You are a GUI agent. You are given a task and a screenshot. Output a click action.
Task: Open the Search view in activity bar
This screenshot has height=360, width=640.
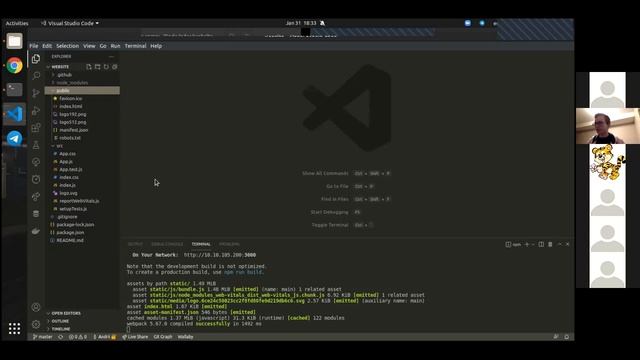pos(36,76)
